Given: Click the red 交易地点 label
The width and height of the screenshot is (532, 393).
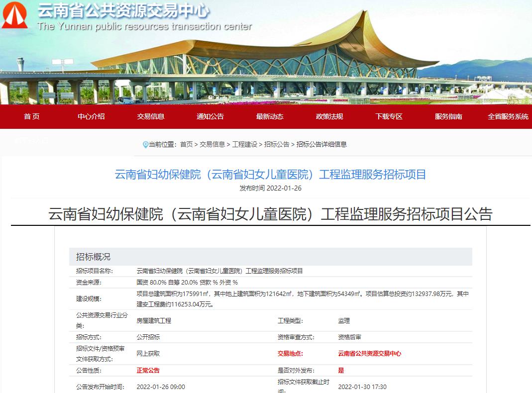Looking at the screenshot, I should coord(290,354).
